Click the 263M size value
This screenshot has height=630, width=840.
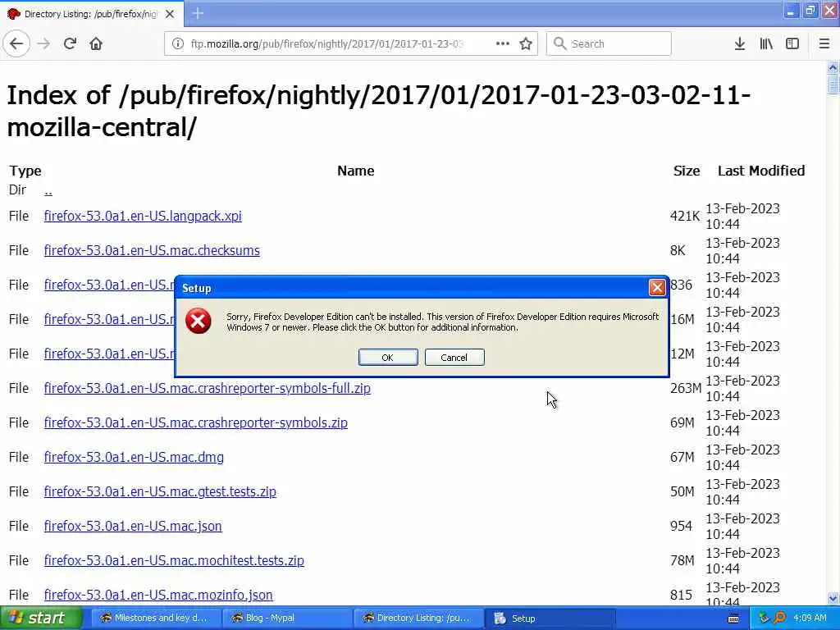coord(685,388)
